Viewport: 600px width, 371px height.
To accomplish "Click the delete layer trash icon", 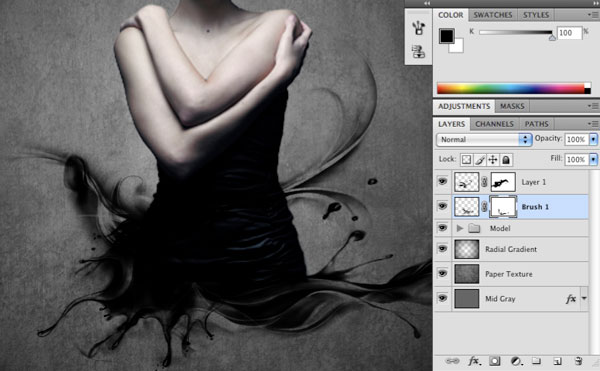I will click(579, 361).
